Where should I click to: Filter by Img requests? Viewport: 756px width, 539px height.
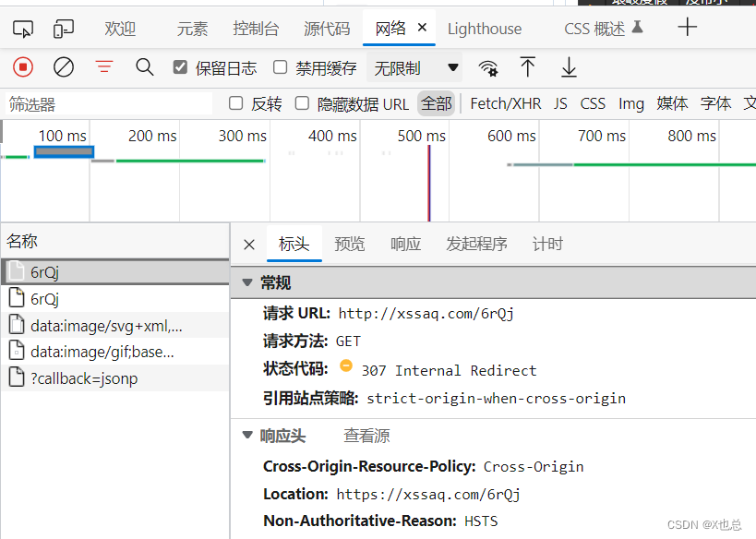coord(631,103)
